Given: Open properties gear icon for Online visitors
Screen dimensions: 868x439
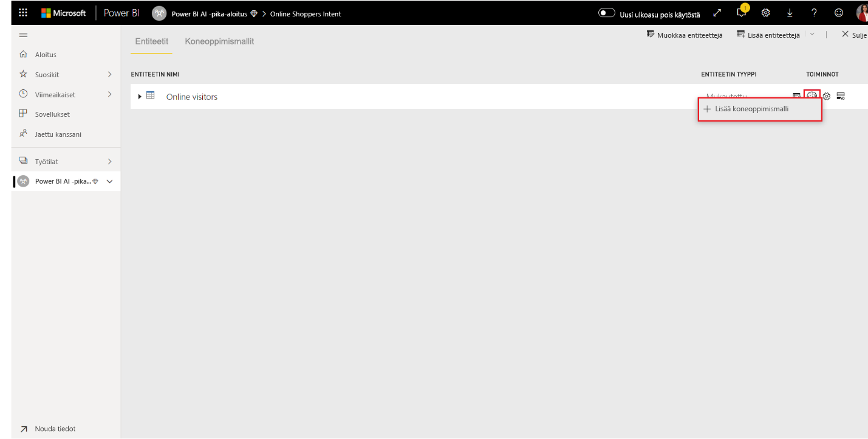Looking at the screenshot, I should (827, 96).
